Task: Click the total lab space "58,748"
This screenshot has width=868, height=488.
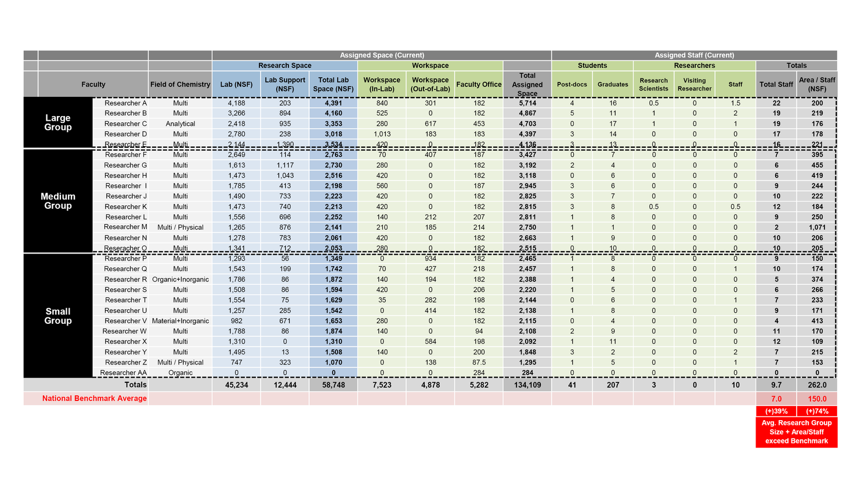Action: (x=333, y=385)
